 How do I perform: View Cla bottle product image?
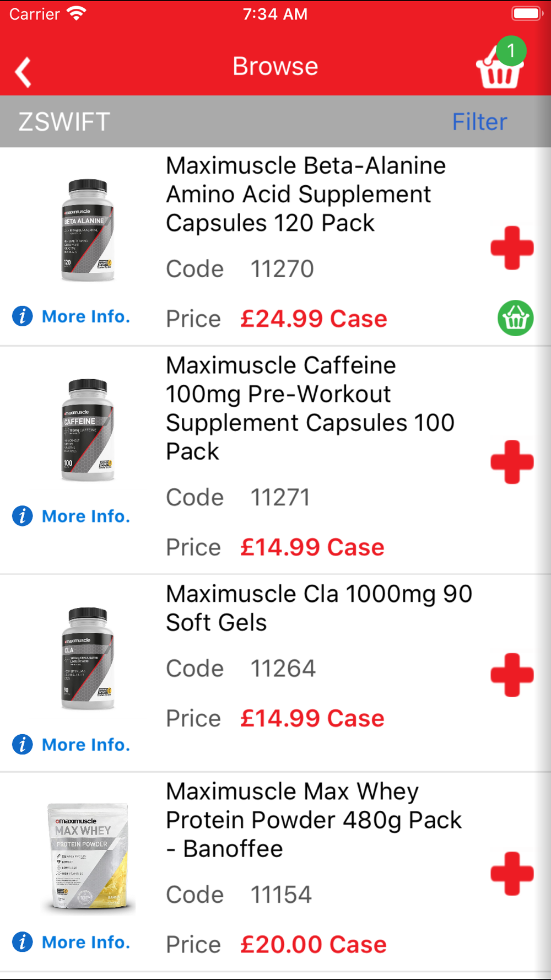(88, 658)
